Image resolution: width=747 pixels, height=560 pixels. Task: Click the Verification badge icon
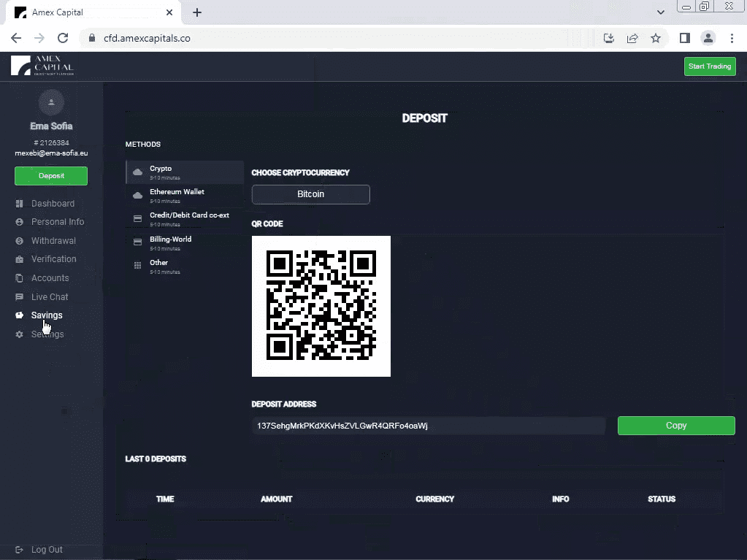coord(20,259)
